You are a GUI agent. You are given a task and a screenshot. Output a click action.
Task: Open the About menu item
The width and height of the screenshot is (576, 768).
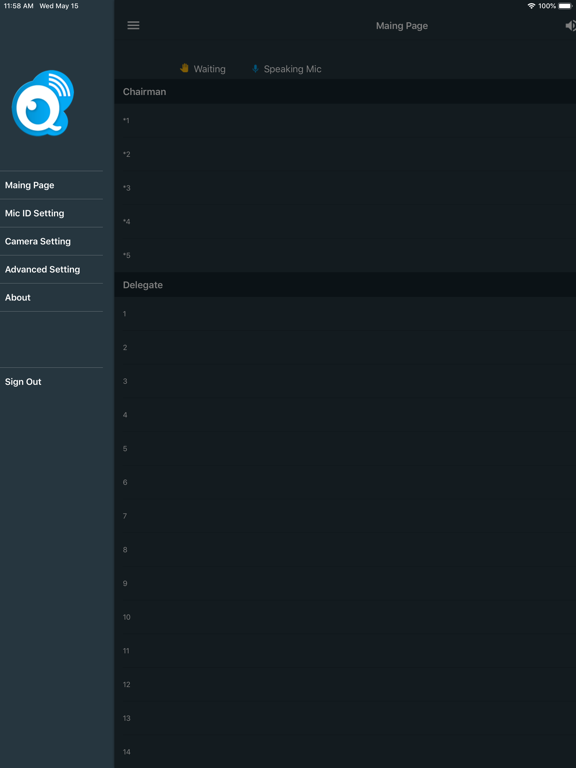[51, 297]
